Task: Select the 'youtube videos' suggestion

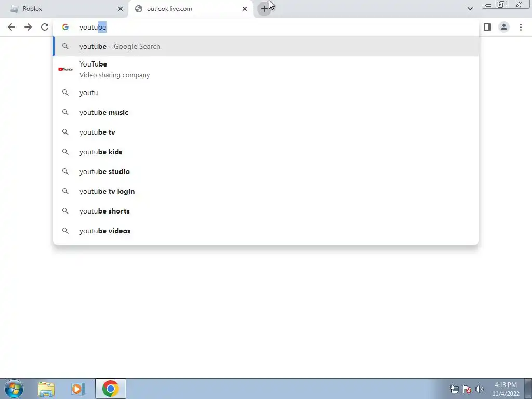Action: pos(266,230)
